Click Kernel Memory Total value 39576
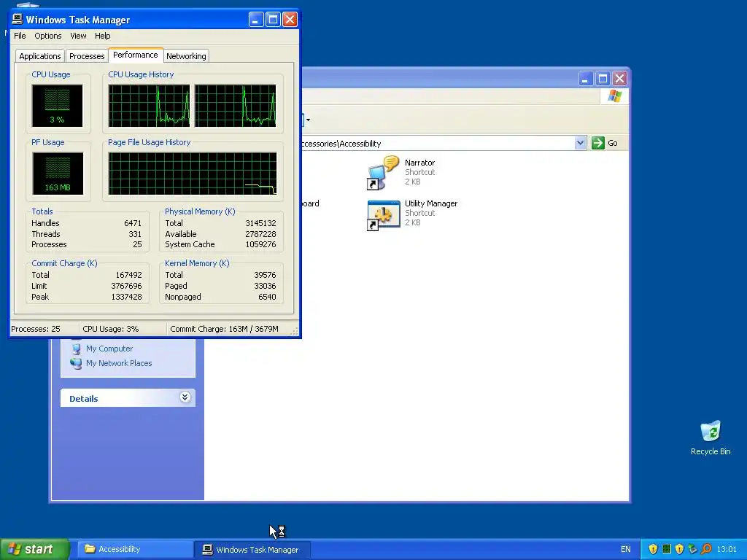 point(265,275)
